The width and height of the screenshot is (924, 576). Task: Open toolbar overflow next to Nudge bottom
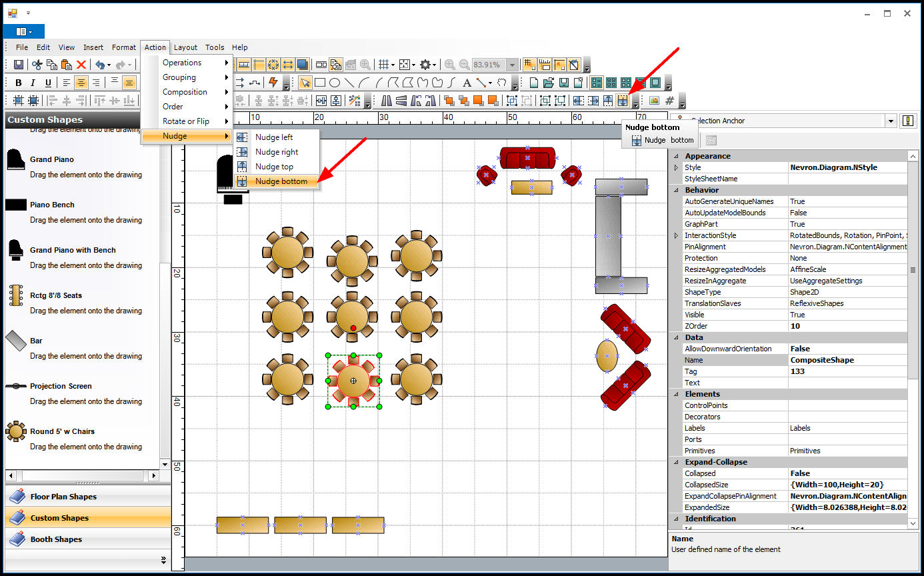pyautogui.click(x=636, y=103)
